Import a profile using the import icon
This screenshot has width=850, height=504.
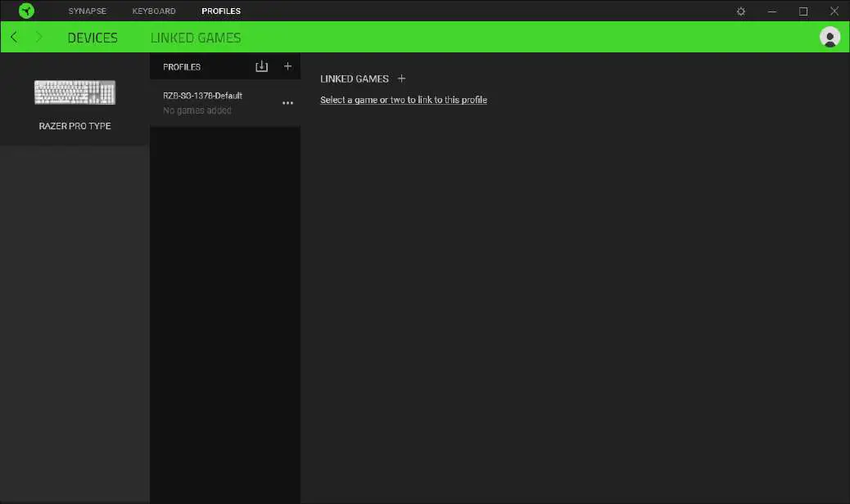(262, 66)
